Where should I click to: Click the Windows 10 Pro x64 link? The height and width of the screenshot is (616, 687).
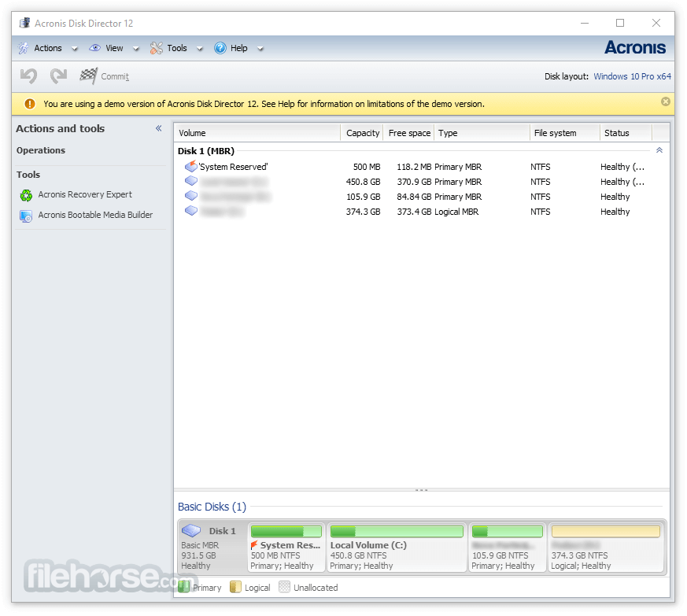pyautogui.click(x=632, y=76)
